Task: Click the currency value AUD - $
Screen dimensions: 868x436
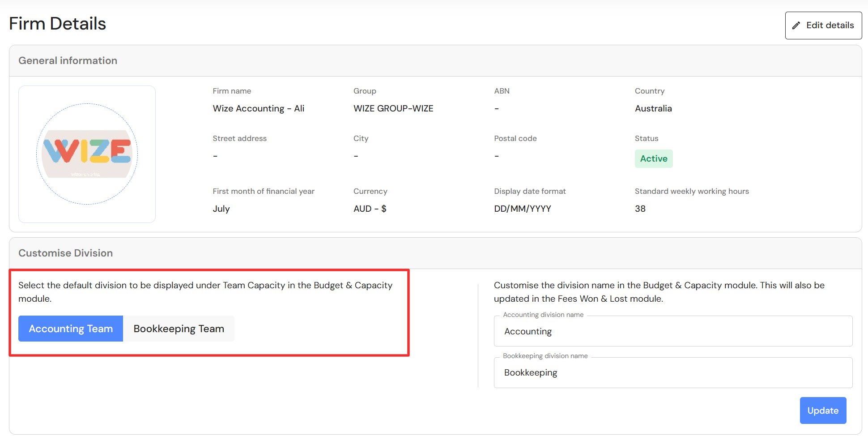Action: pos(370,209)
